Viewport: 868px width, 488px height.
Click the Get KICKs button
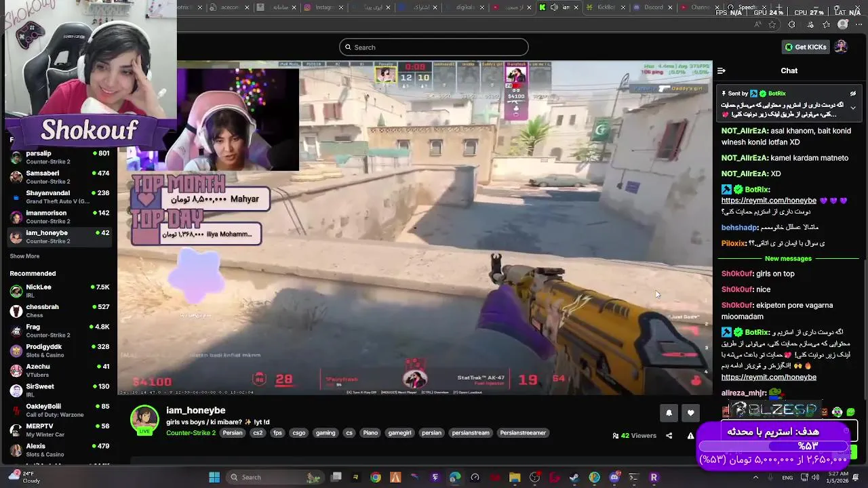806,47
